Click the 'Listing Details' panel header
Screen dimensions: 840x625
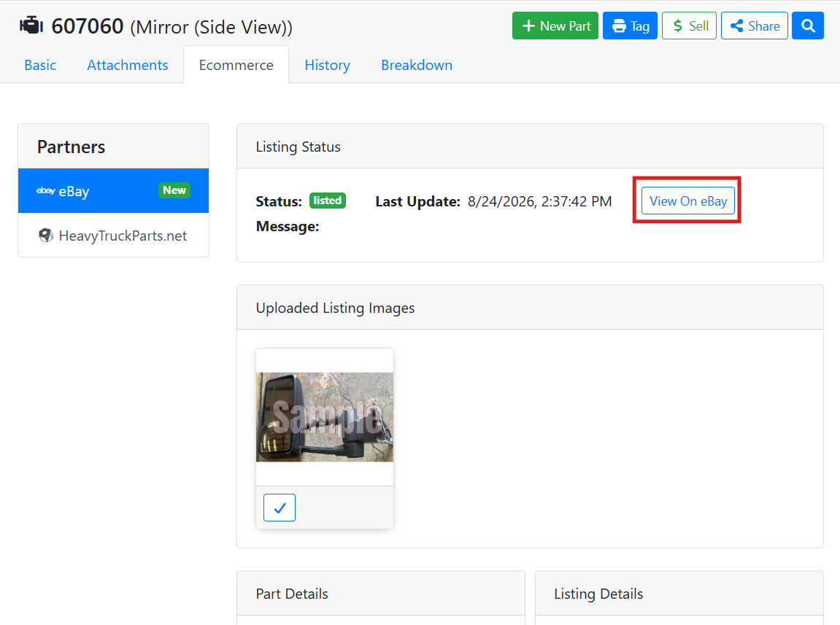[x=679, y=594]
